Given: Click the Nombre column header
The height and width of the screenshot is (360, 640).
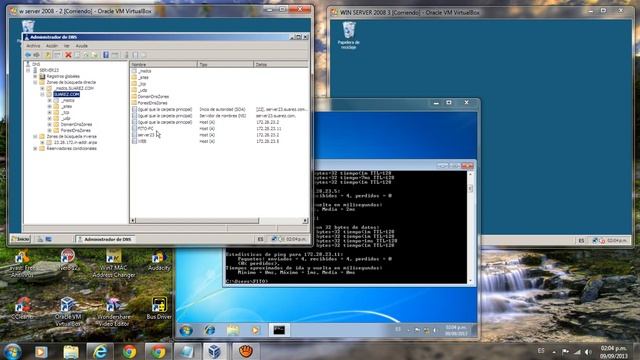Looking at the screenshot, I should (164, 64).
